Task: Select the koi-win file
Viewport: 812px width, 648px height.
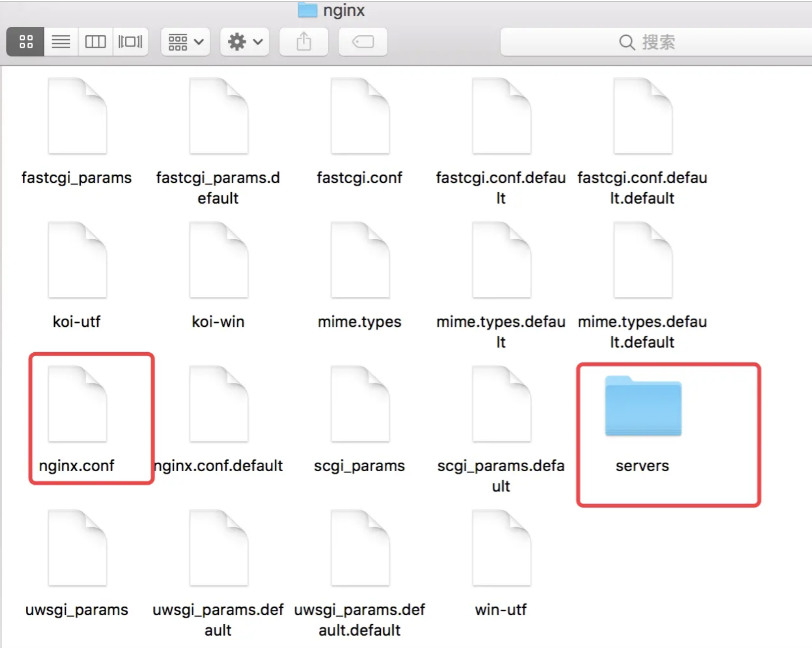Action: [x=218, y=260]
